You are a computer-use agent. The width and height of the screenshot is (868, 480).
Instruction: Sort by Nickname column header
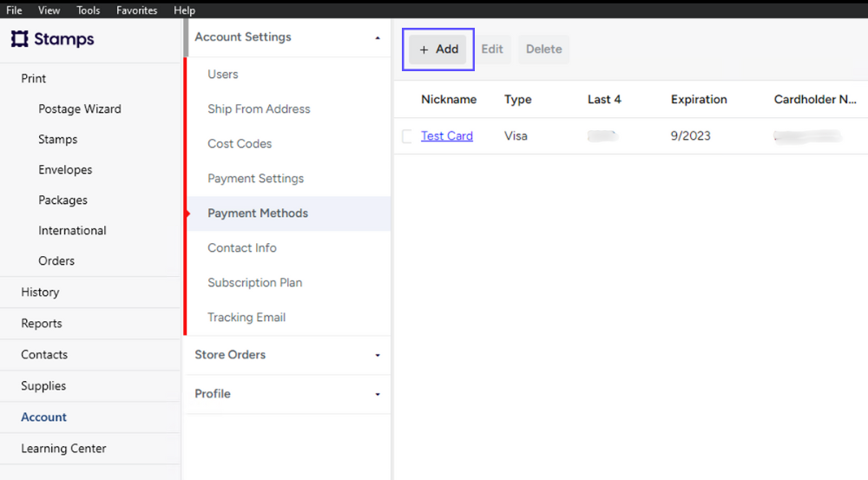pyautogui.click(x=449, y=100)
